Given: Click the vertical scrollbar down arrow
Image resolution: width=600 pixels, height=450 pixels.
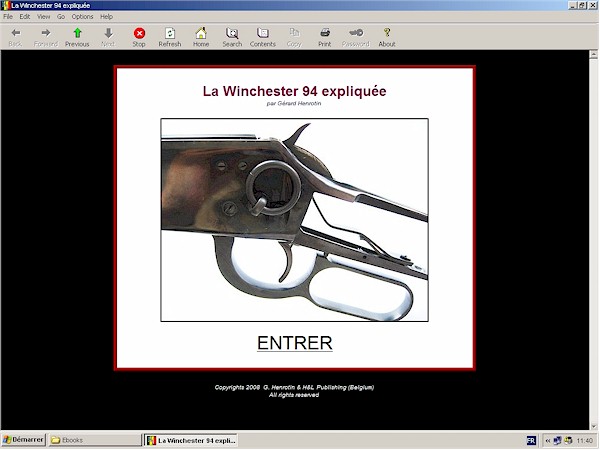Looking at the screenshot, I should (593, 426).
